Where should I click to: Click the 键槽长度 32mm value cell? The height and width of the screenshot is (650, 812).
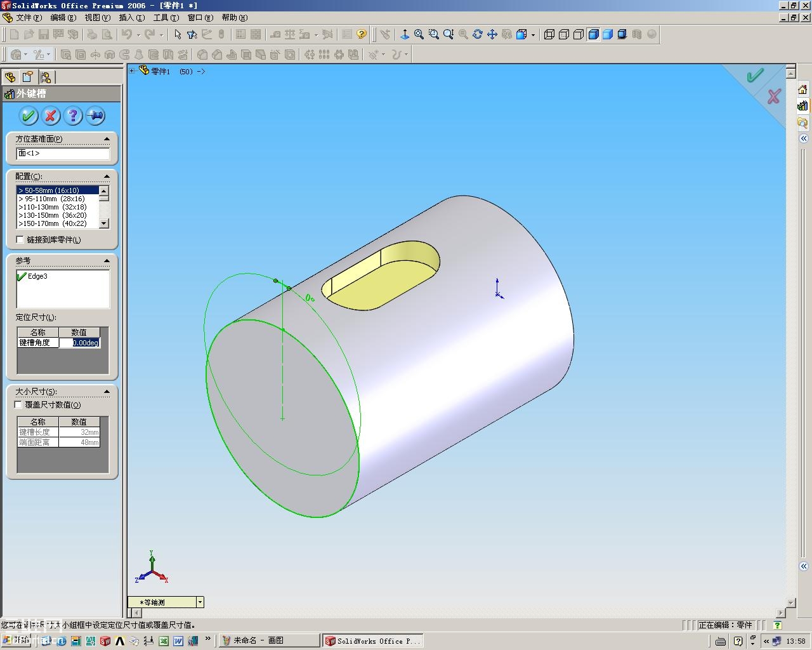[79, 432]
